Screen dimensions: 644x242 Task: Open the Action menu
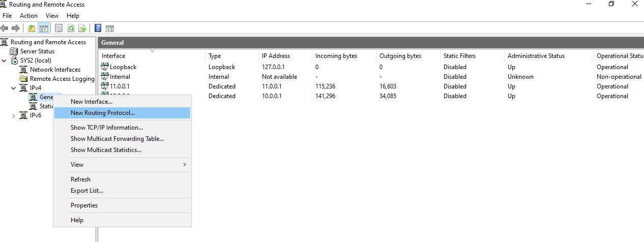point(28,16)
